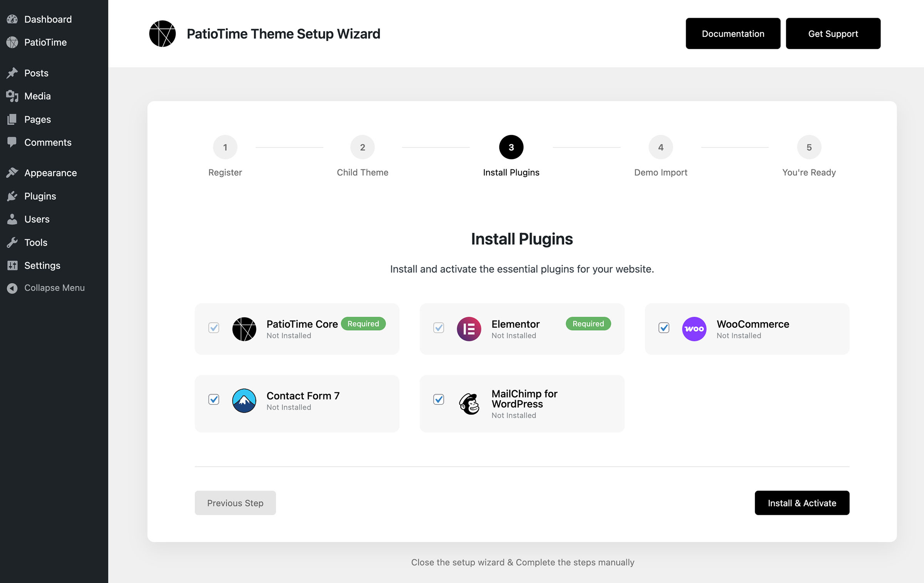This screenshot has width=924, height=583.
Task: Go back with Previous Step button
Action: click(x=235, y=503)
